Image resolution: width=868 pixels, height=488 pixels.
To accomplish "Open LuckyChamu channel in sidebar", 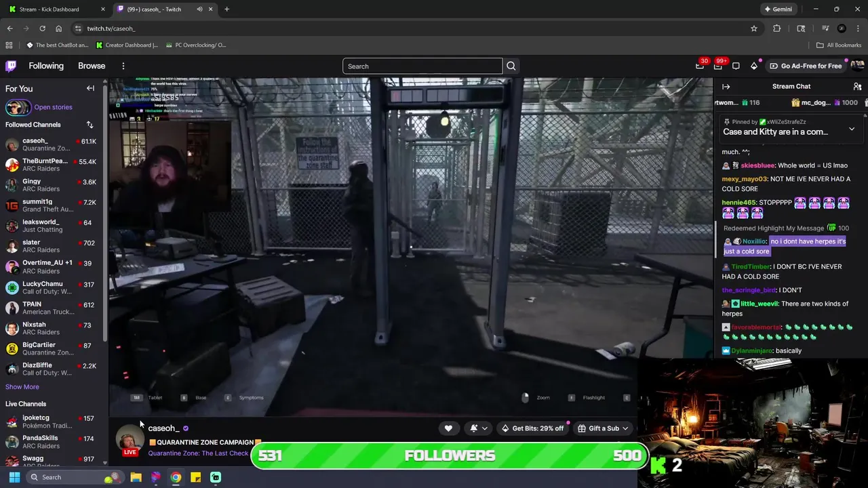I will pos(51,287).
